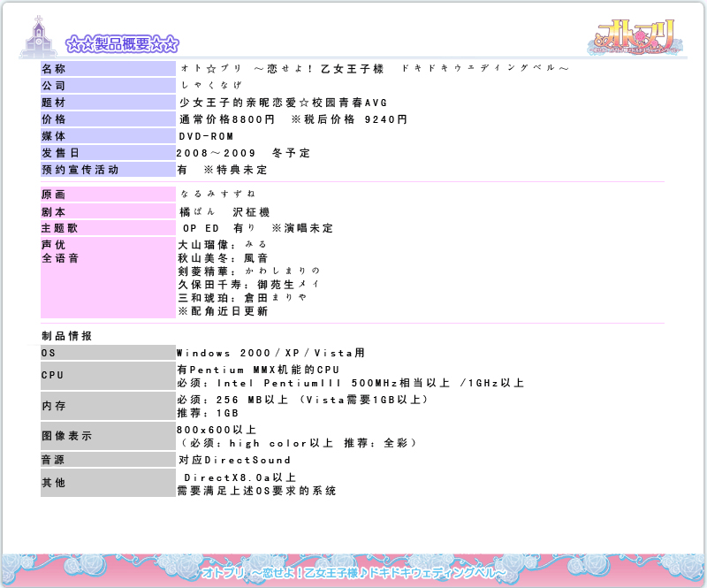The height and width of the screenshot is (588, 707).
Task: Click the note ※配角近日更新
Action: point(223,311)
